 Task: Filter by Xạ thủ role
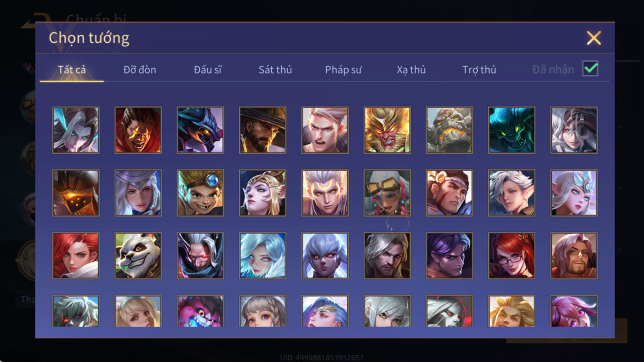click(x=411, y=69)
